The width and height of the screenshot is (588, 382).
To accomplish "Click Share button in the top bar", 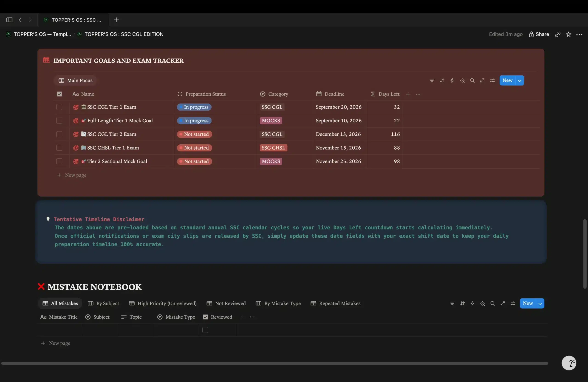I will click(539, 34).
